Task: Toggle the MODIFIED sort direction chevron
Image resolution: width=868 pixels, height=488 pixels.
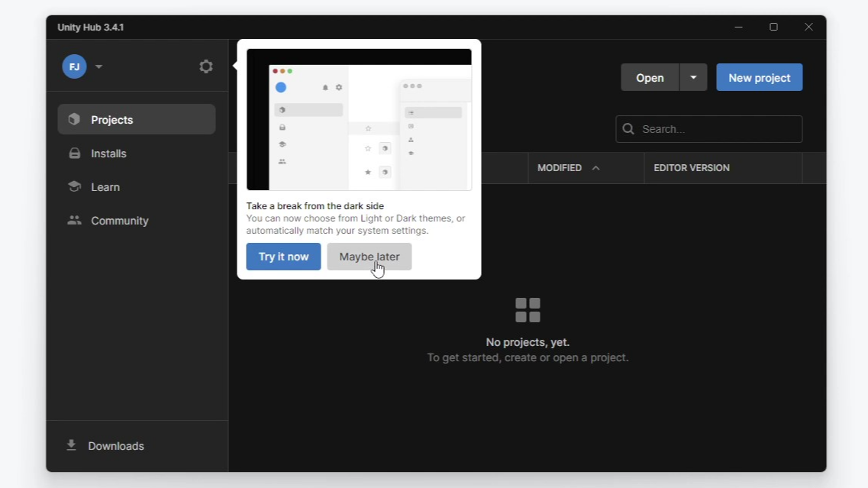Action: pos(595,168)
